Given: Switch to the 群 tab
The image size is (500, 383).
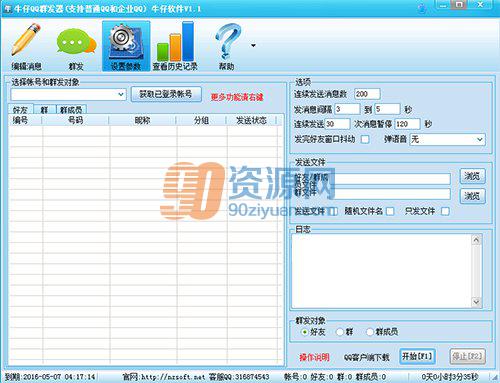Looking at the screenshot, I should [x=44, y=110].
